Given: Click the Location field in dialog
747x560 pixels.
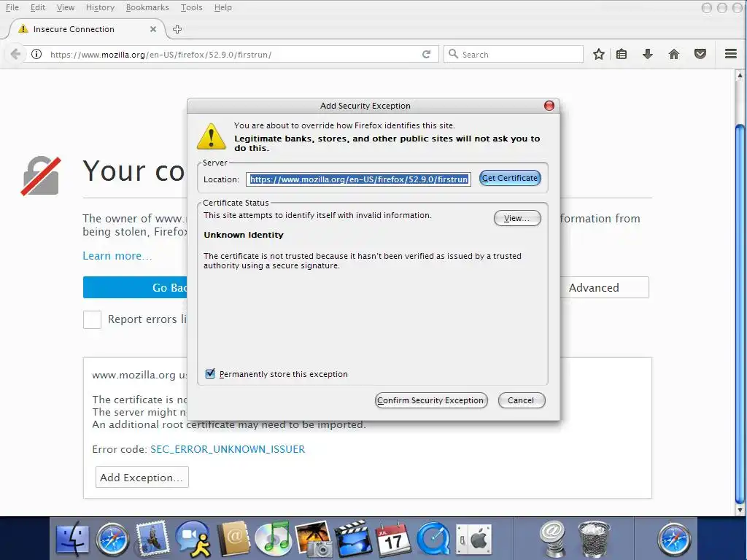Looking at the screenshot, I should click(x=359, y=179).
